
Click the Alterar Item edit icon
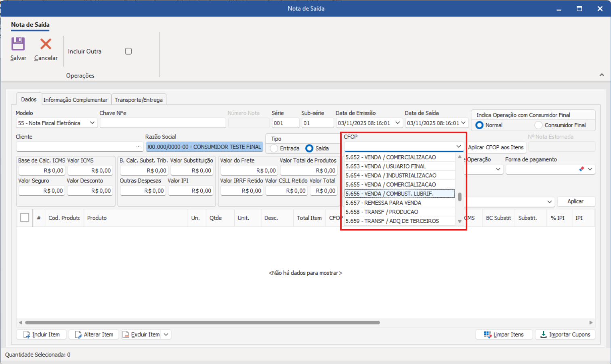click(x=78, y=335)
